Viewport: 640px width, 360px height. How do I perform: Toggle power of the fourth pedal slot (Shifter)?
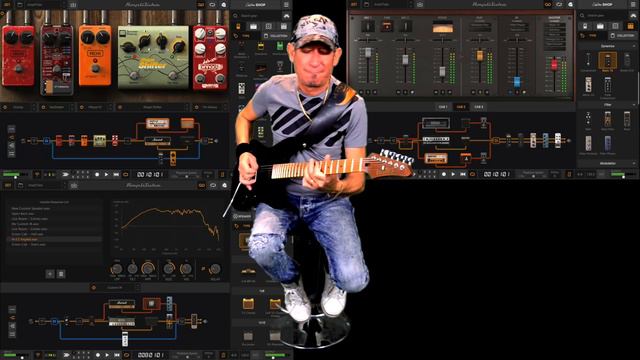[120, 107]
